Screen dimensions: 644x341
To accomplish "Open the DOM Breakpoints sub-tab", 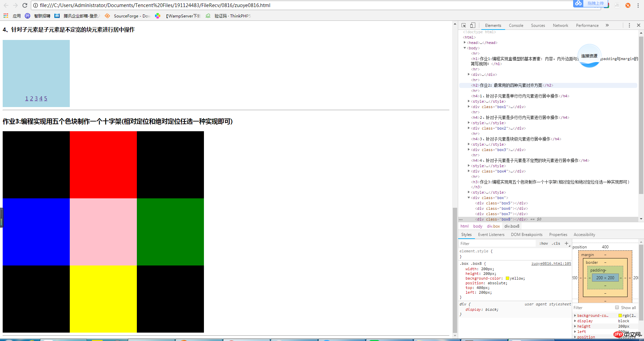I will [527, 235].
